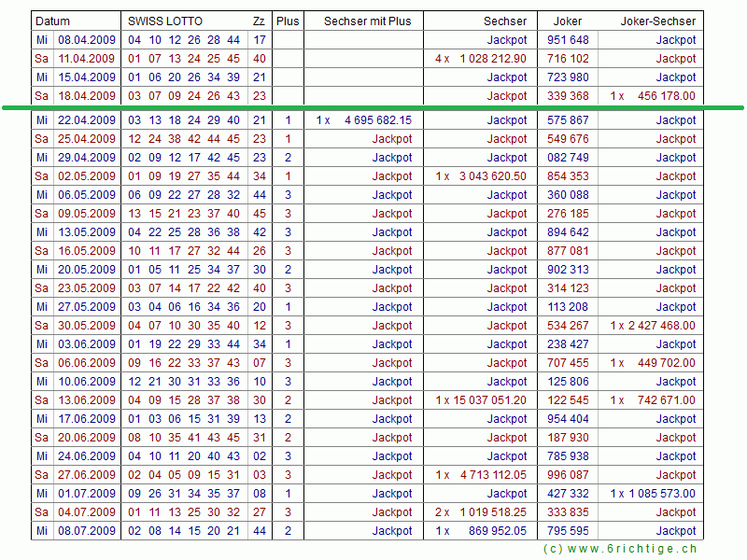Screen dimensions: 747x560
Task: Select the SWISS LOTTO column header
Action: click(165, 21)
